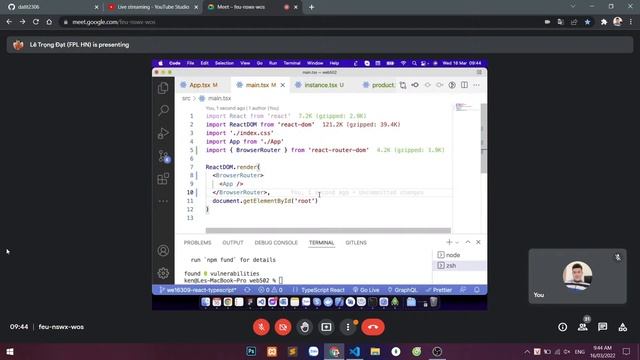Screen dimensions: 640x360
Task: Raise hand in Google Meet
Action: tap(304, 327)
